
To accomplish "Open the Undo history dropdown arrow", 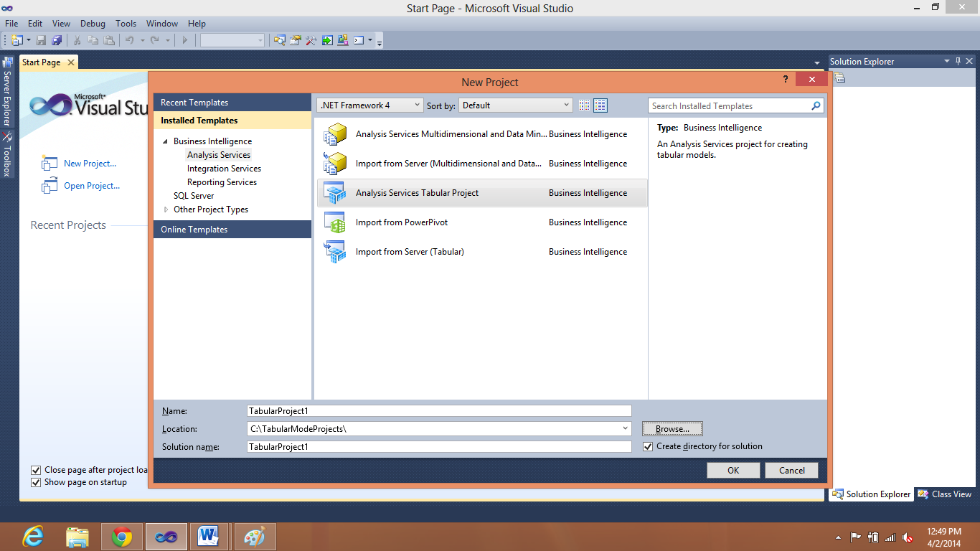I will click(x=142, y=40).
